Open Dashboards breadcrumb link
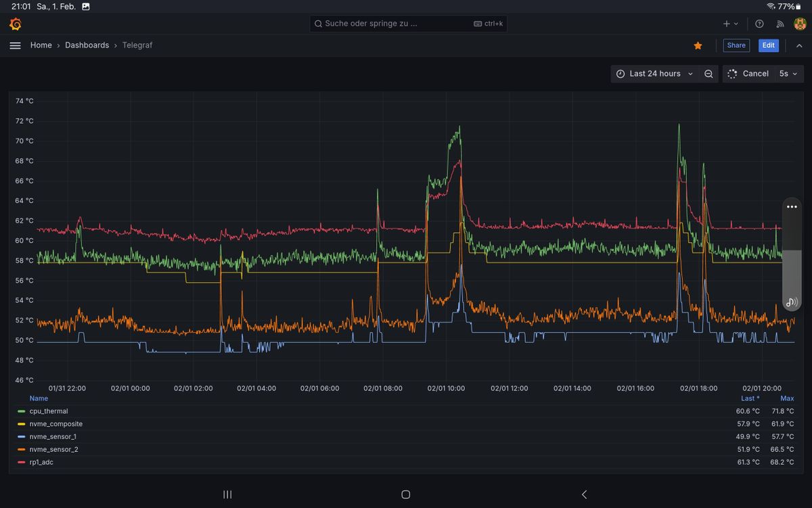Viewport: 812px width, 508px height. [x=87, y=45]
